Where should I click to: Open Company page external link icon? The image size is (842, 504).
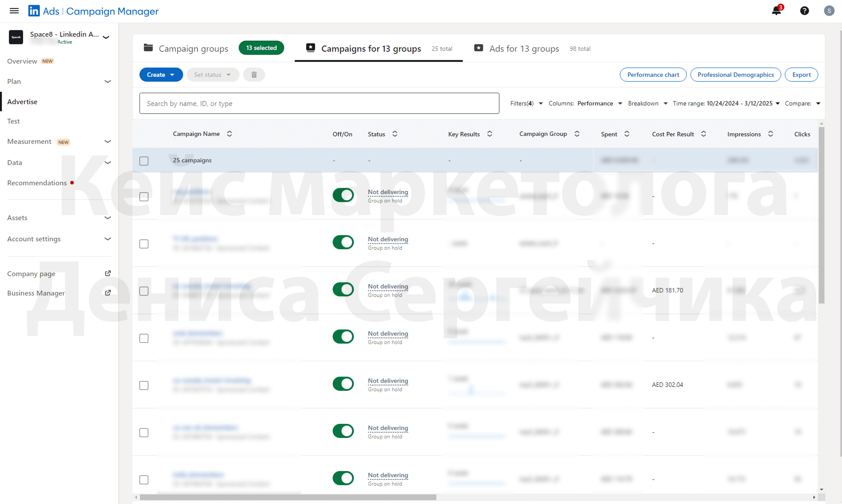[108, 274]
